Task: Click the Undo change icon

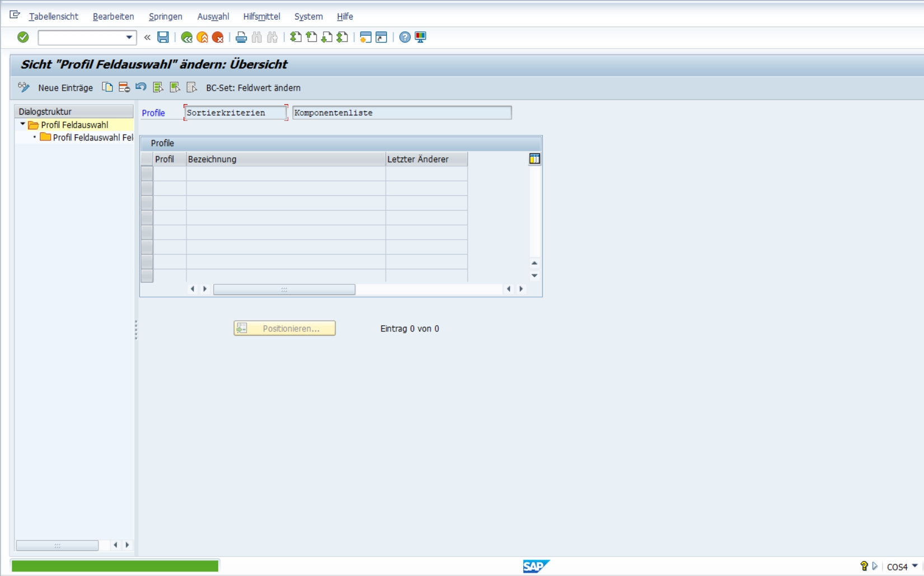Action: point(140,87)
